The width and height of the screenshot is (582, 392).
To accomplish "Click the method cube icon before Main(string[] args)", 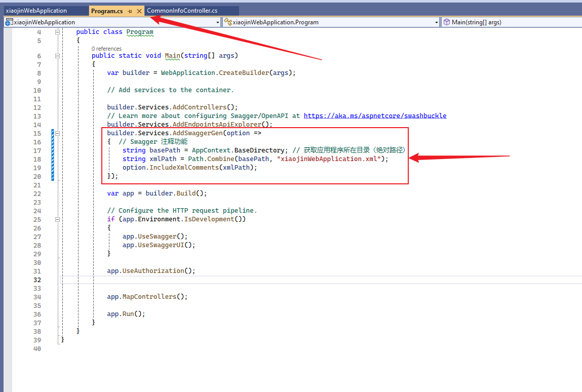I will click(x=446, y=22).
